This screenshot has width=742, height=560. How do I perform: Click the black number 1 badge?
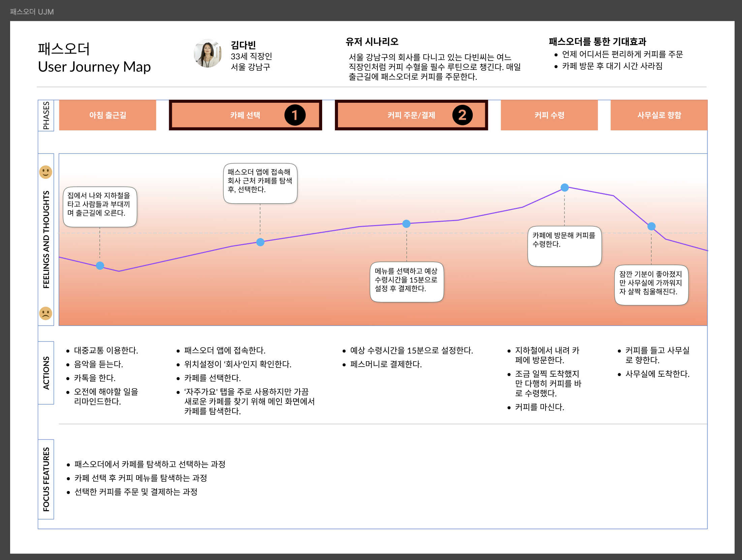[x=295, y=115]
